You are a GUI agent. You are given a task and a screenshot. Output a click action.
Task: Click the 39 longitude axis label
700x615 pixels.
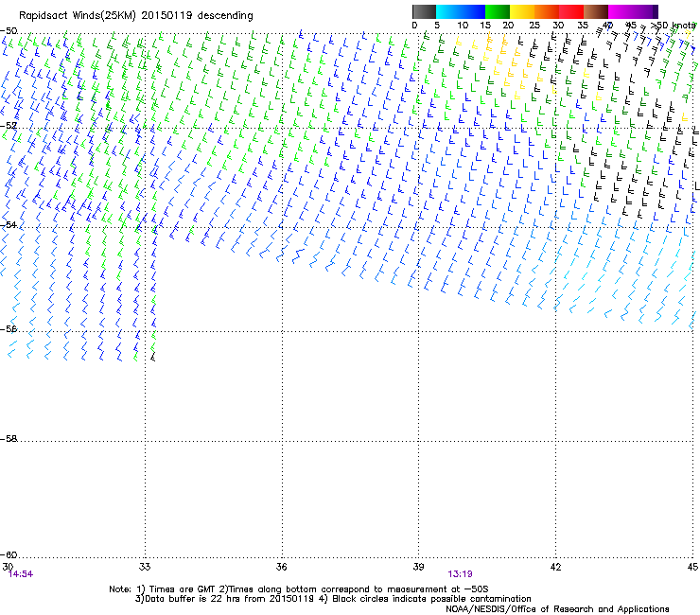tap(418, 567)
